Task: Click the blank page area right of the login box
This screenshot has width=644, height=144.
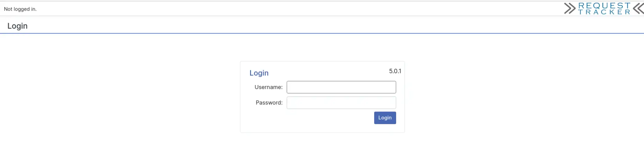Action: 515,96
